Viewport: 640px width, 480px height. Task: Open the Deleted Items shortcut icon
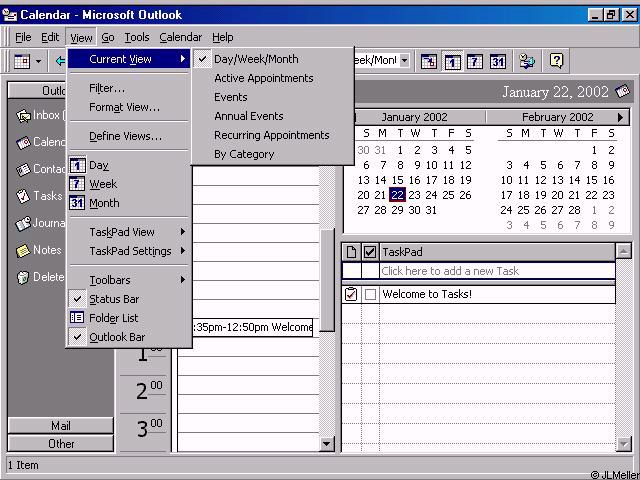[x=23, y=278]
